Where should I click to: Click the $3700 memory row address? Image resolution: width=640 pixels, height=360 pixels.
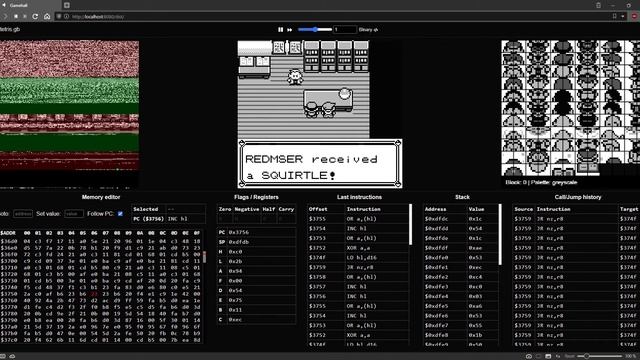tap(8, 261)
